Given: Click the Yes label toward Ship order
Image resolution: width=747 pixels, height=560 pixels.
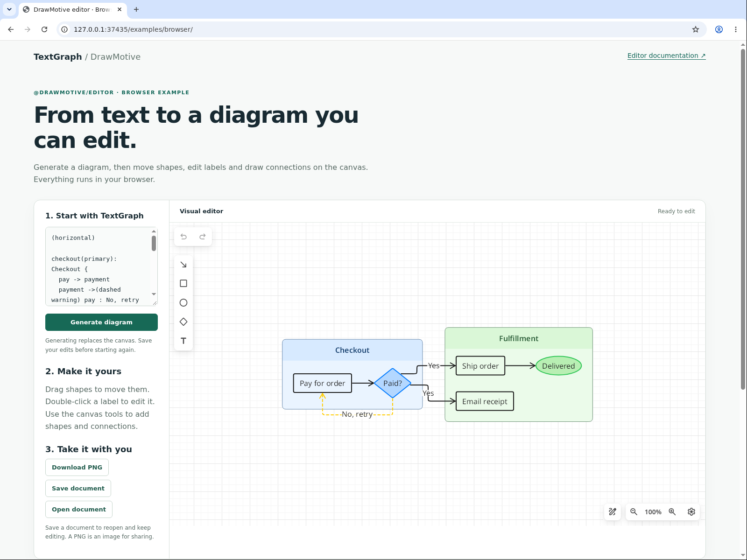Looking at the screenshot, I should pyautogui.click(x=434, y=366).
